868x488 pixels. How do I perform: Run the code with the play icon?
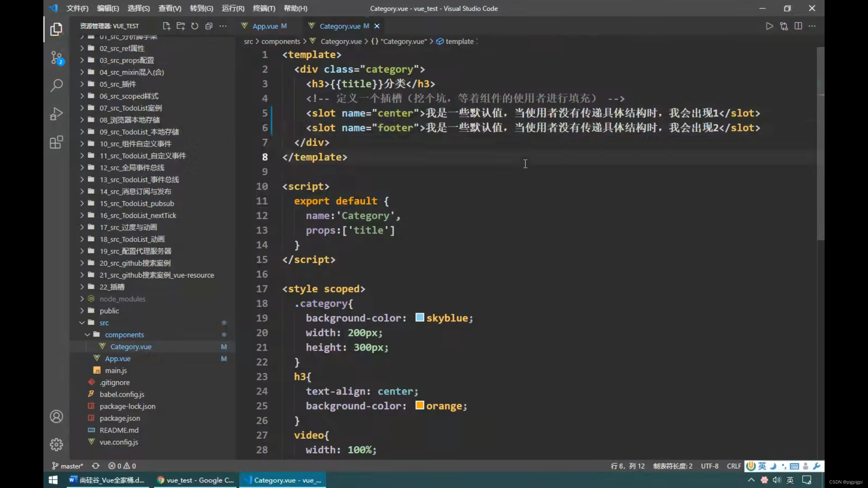coord(769,26)
